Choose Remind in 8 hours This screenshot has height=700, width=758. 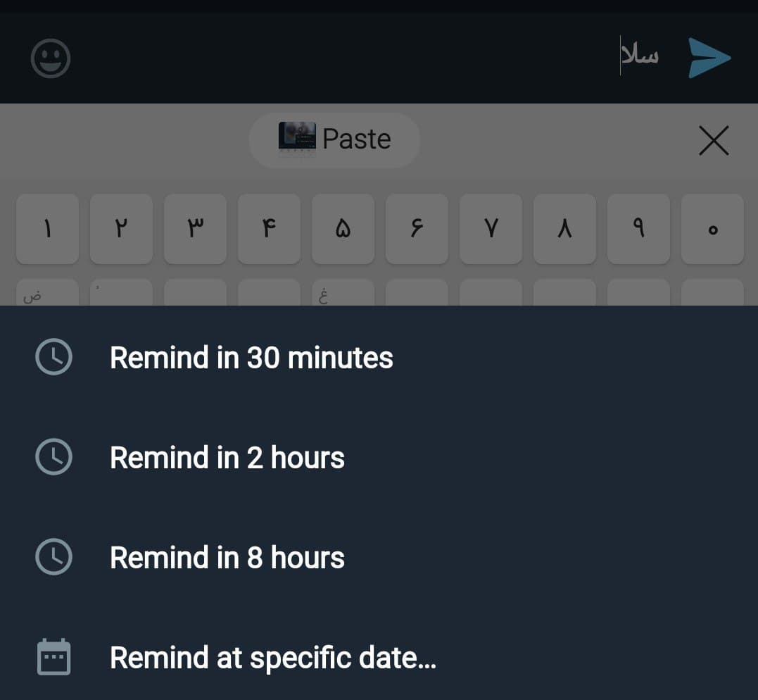click(x=227, y=558)
